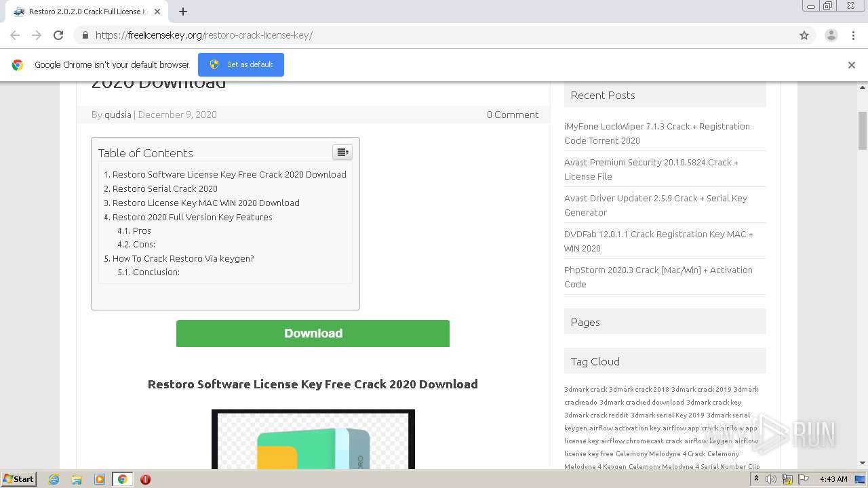The height and width of the screenshot is (488, 868).
Task: Click Set as default button
Action: coord(241,64)
